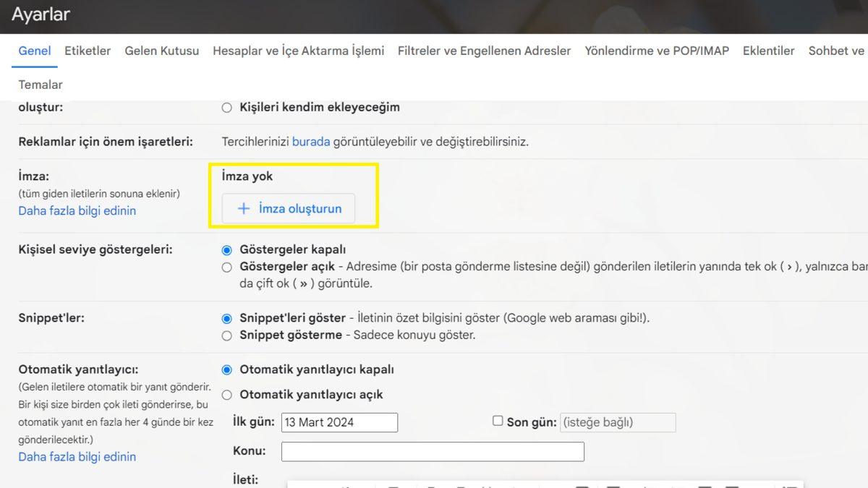
Task: Enable Snippet'leri göster option
Action: point(226,320)
